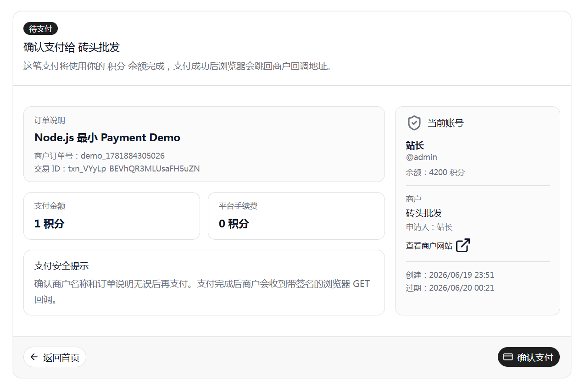Click merchant name 砖头批发 in the sidebar
The image size is (585, 392).
[424, 213]
